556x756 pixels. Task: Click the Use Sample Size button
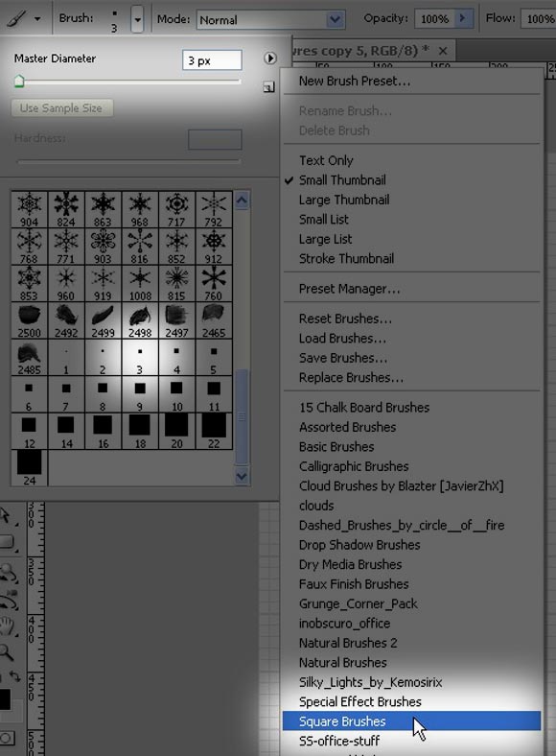pos(61,108)
